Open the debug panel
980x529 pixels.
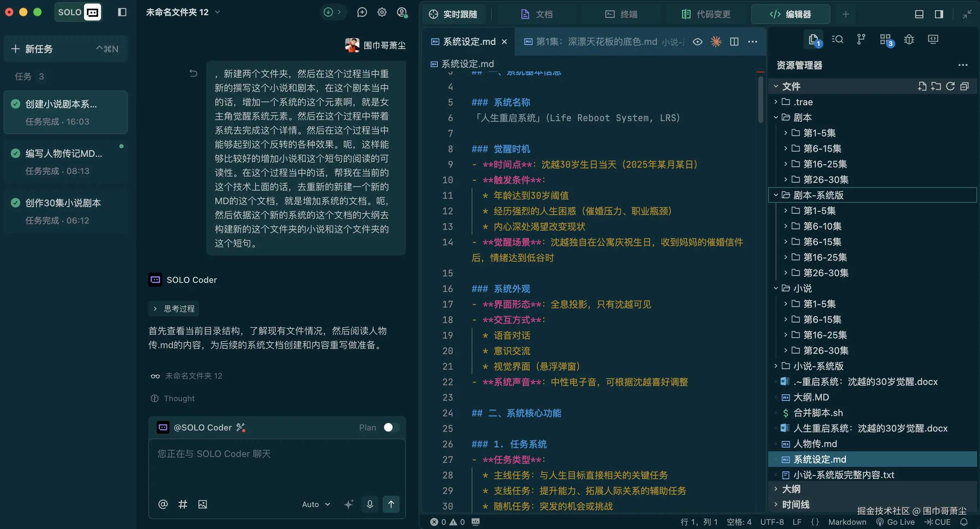pyautogui.click(x=909, y=39)
